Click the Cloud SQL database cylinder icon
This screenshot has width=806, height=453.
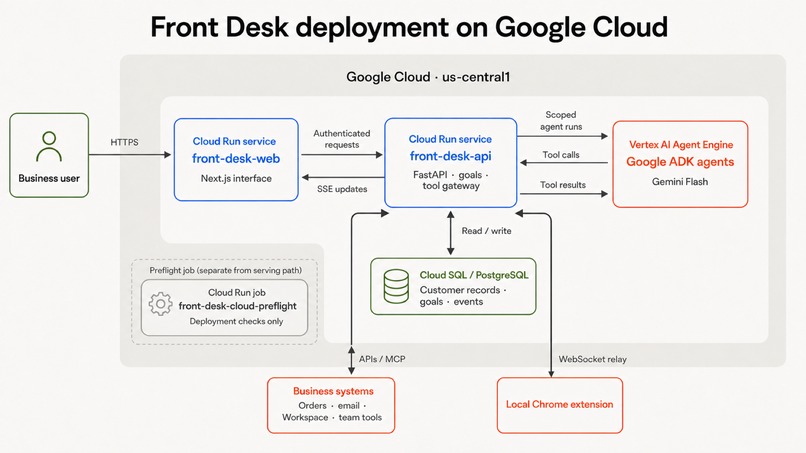coord(396,286)
